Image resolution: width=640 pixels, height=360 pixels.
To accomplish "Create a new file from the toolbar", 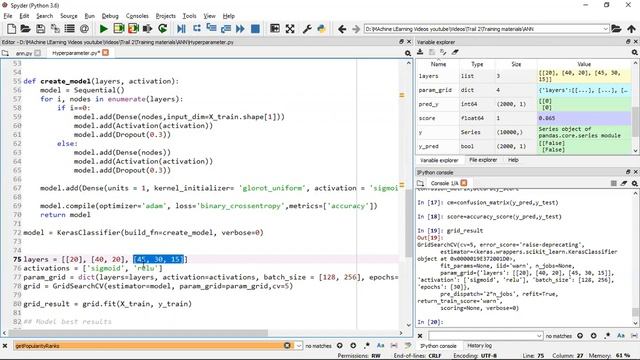I will click(11, 29).
